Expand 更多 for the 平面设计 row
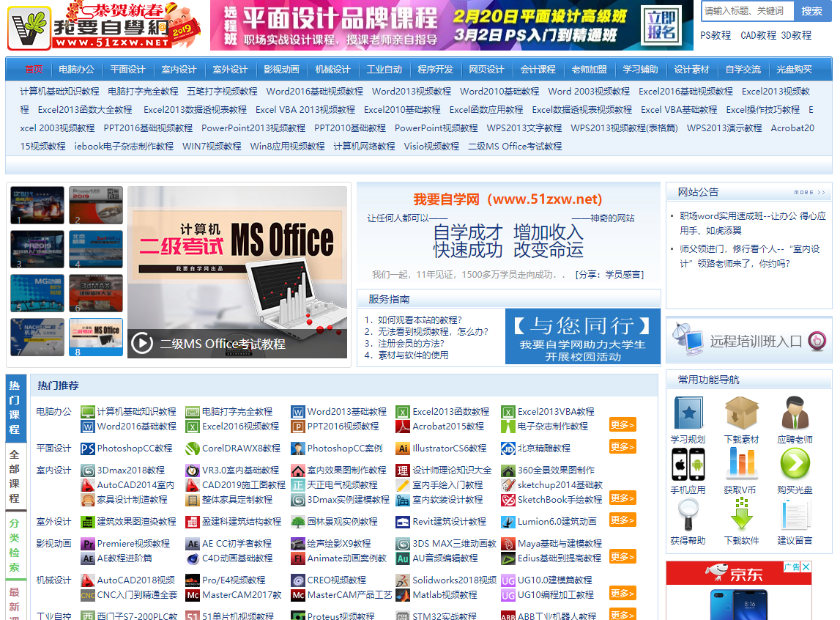This screenshot has width=840, height=620. (x=622, y=446)
